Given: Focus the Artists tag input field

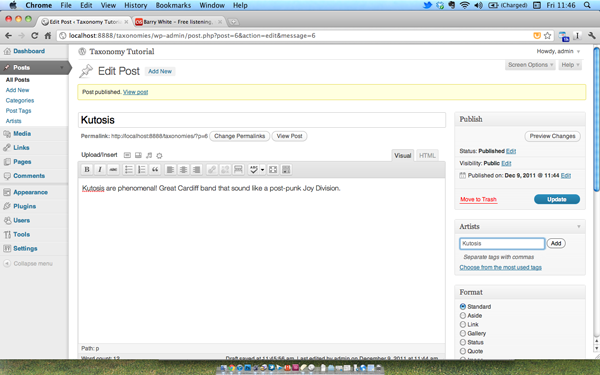Looking at the screenshot, I should pyautogui.click(x=502, y=243).
